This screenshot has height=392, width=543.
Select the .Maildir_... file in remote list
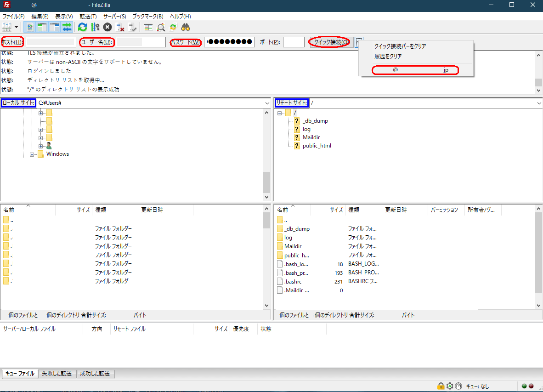[296, 290]
